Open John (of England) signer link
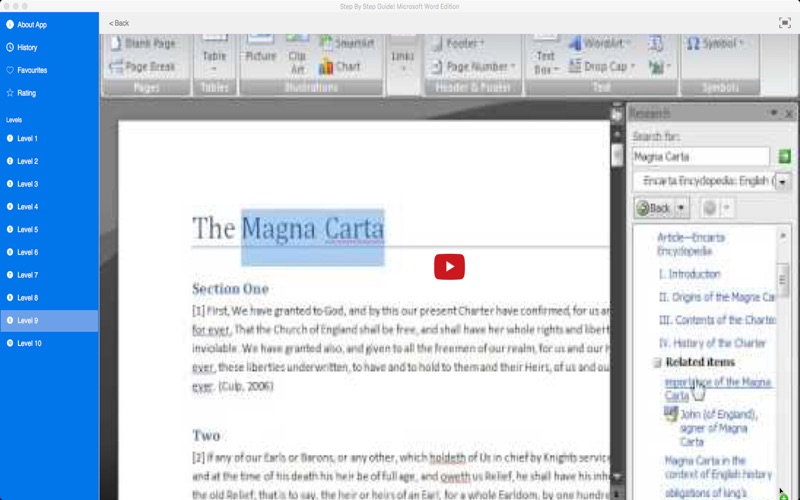This screenshot has height=500, width=800. click(x=719, y=428)
